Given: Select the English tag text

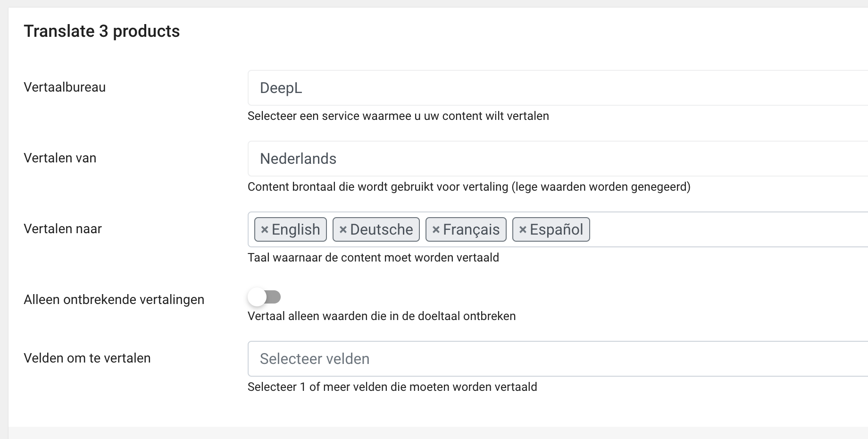Looking at the screenshot, I should [296, 230].
